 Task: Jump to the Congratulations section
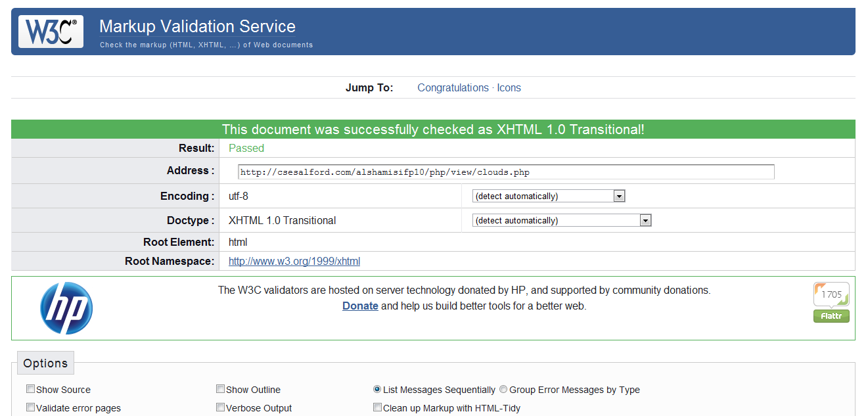453,87
